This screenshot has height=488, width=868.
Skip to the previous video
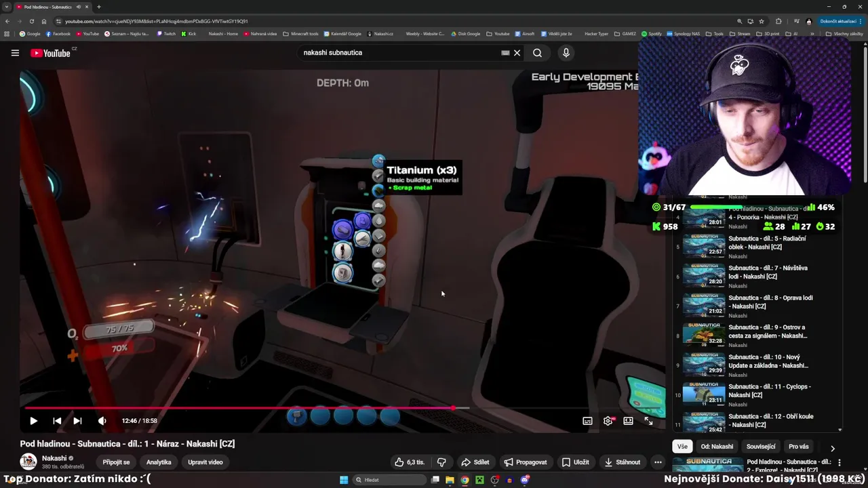(x=57, y=421)
